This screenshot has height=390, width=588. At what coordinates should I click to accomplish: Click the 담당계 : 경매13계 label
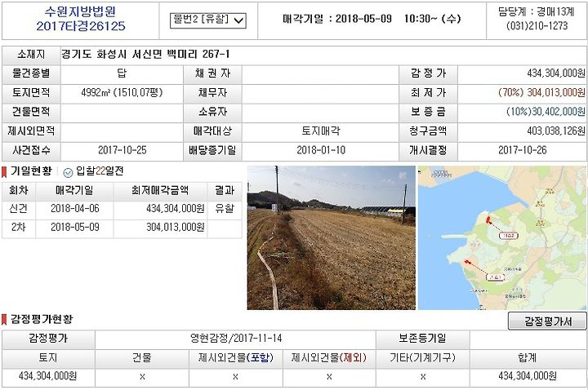537,11
